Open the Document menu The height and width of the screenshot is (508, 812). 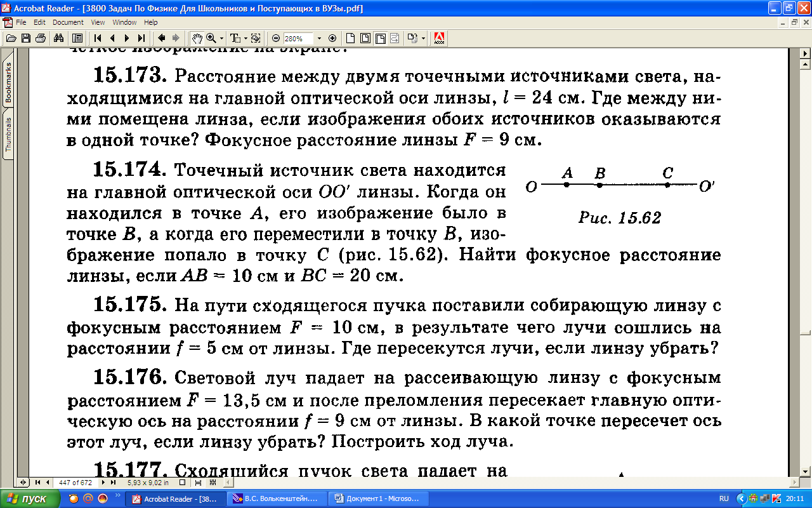coord(68,22)
